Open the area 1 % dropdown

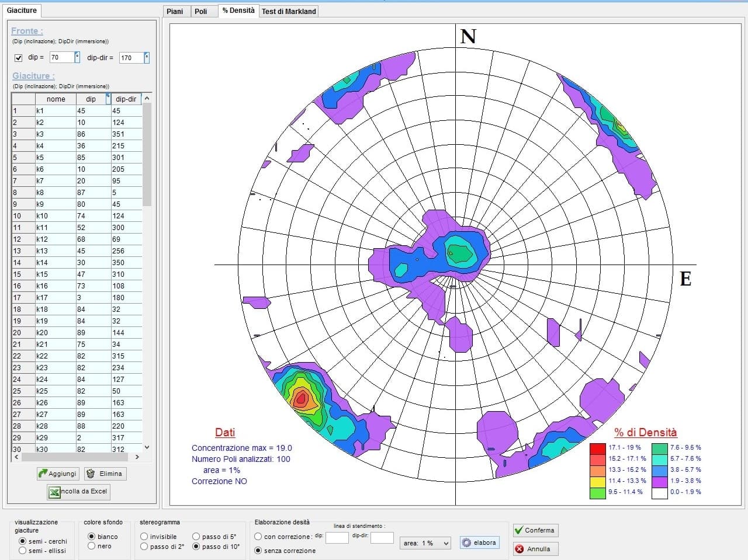click(426, 543)
